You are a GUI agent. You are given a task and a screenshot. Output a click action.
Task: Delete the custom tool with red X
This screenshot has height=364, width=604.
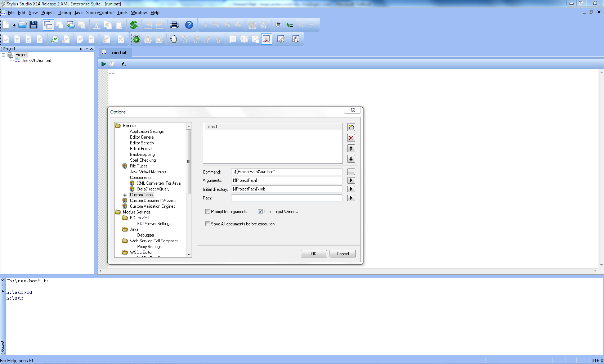[x=351, y=138]
